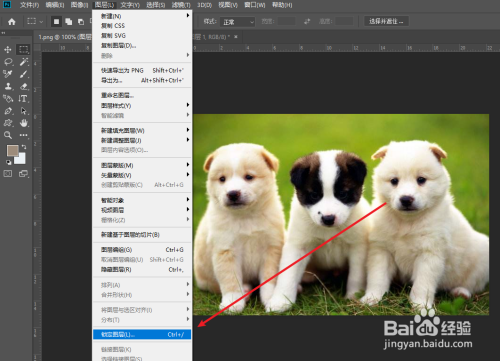Screen dimensions: 500x361
Task: Expand the 图层样式(Y) submenu
Action: coord(142,105)
